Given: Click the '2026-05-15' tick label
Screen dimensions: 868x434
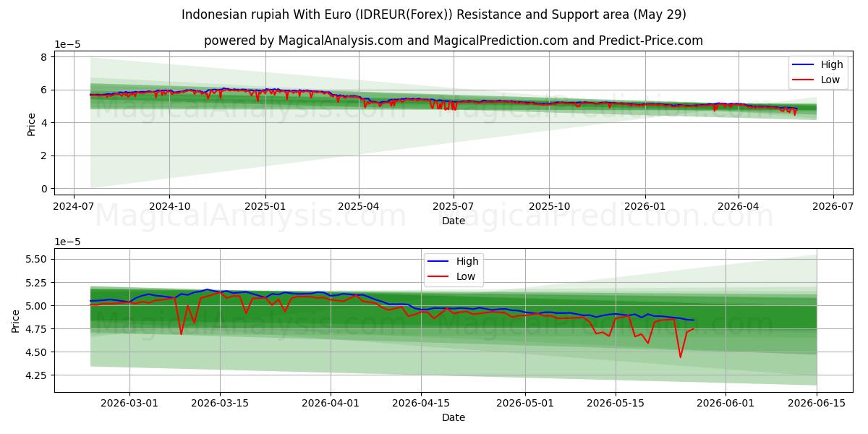Looking at the screenshot, I should click(616, 403).
